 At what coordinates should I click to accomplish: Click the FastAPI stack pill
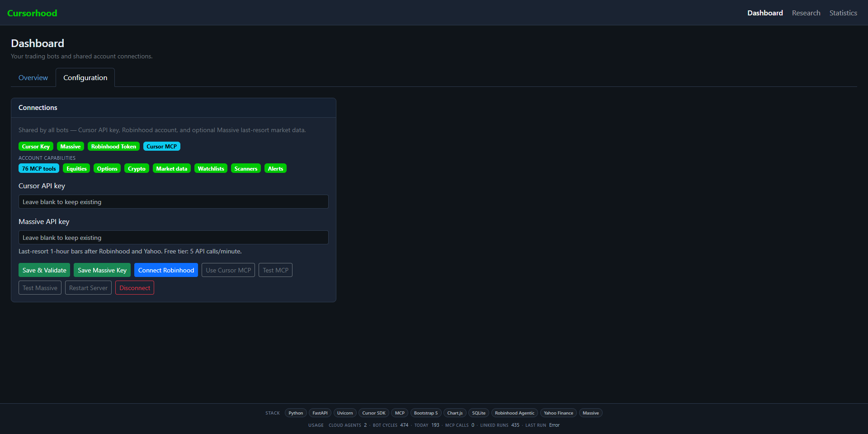tap(320, 413)
